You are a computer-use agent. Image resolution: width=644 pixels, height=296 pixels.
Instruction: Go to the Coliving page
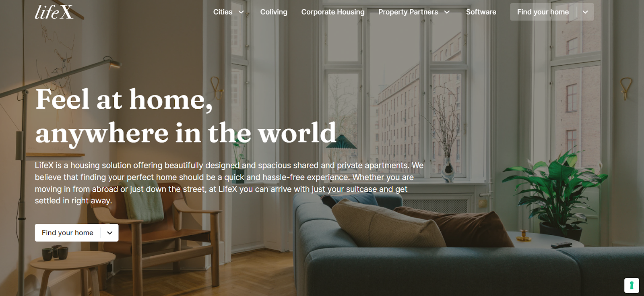pyautogui.click(x=274, y=12)
